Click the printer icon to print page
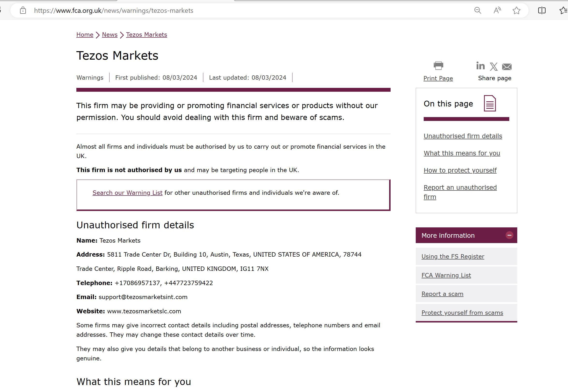568x392 pixels. 438,66
